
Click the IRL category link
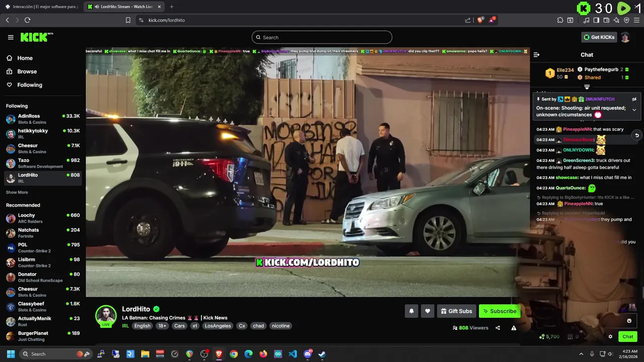125,326
